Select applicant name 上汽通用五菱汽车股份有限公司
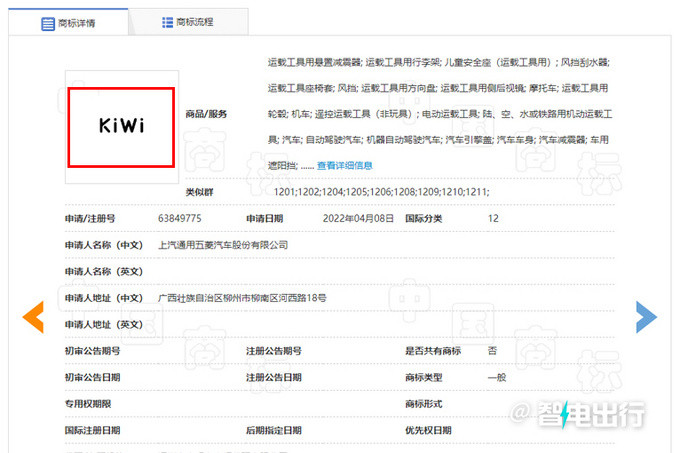680x453 pixels. (x=223, y=245)
